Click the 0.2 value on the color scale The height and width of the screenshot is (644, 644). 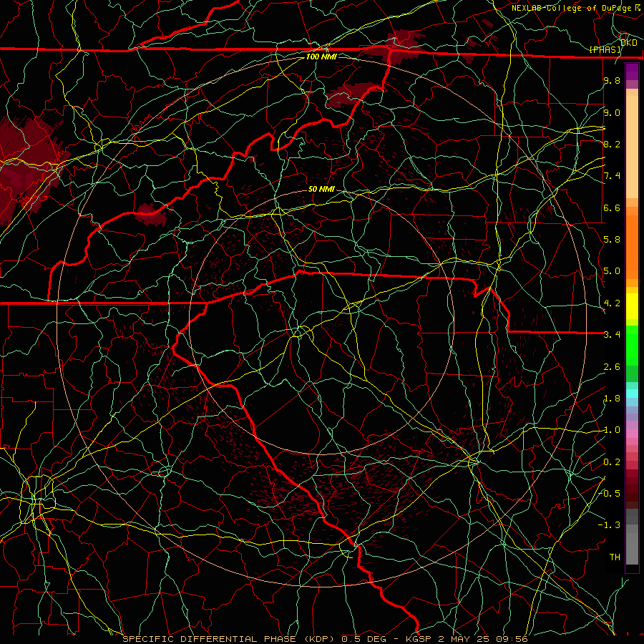[612, 462]
